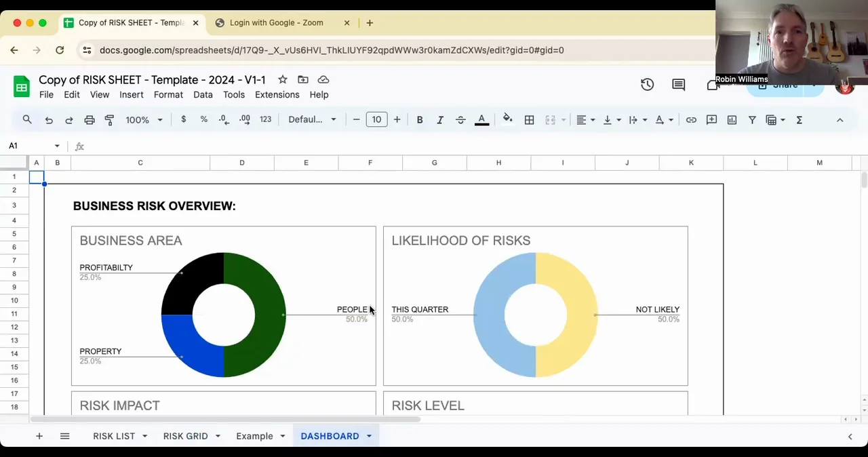868x457 pixels.
Task: Open the DASHBOARD sheet tab menu
Action: (368, 436)
